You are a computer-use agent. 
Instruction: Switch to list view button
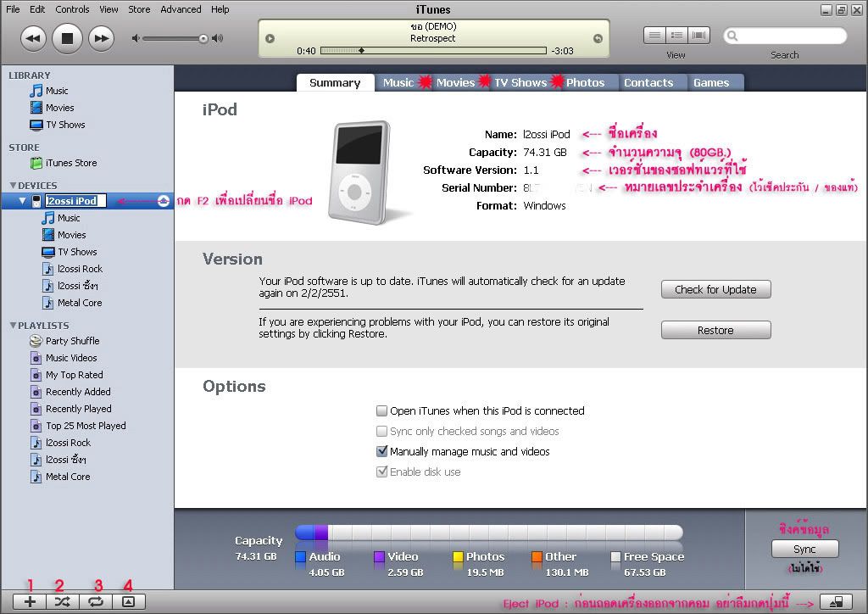pyautogui.click(x=654, y=36)
